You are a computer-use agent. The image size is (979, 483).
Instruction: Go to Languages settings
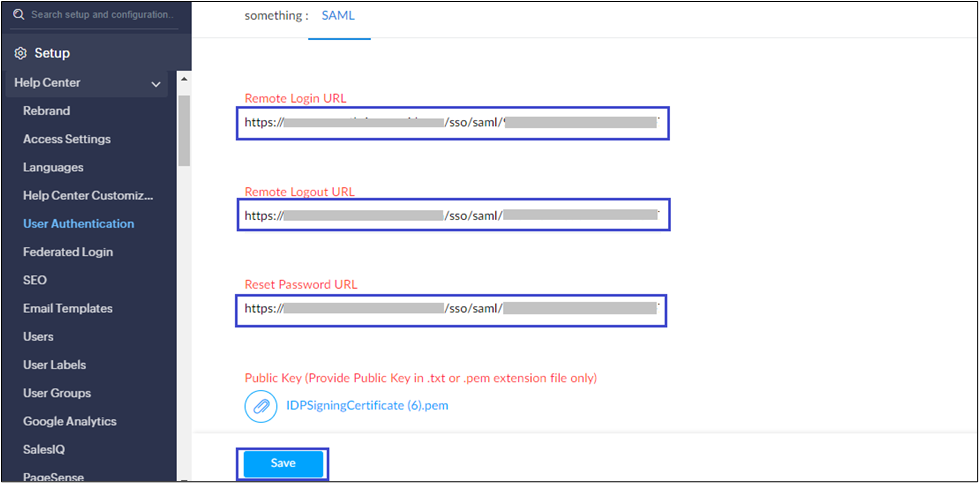coord(53,167)
